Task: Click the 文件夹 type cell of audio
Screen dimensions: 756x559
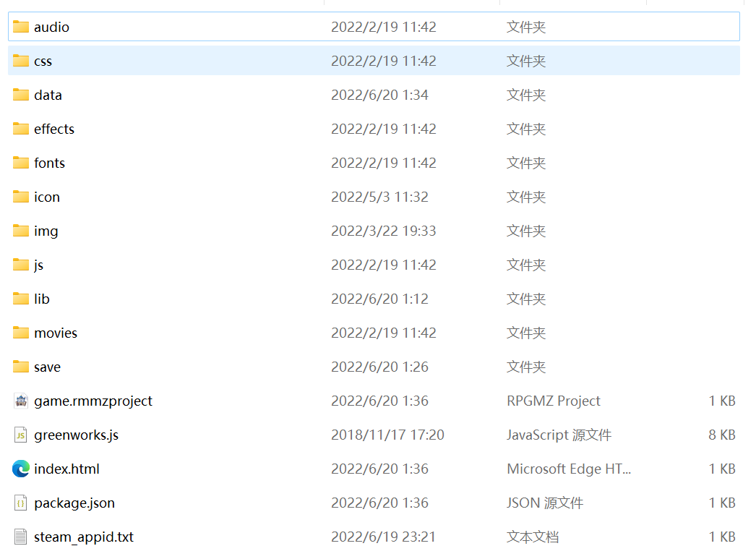Action: point(526,27)
